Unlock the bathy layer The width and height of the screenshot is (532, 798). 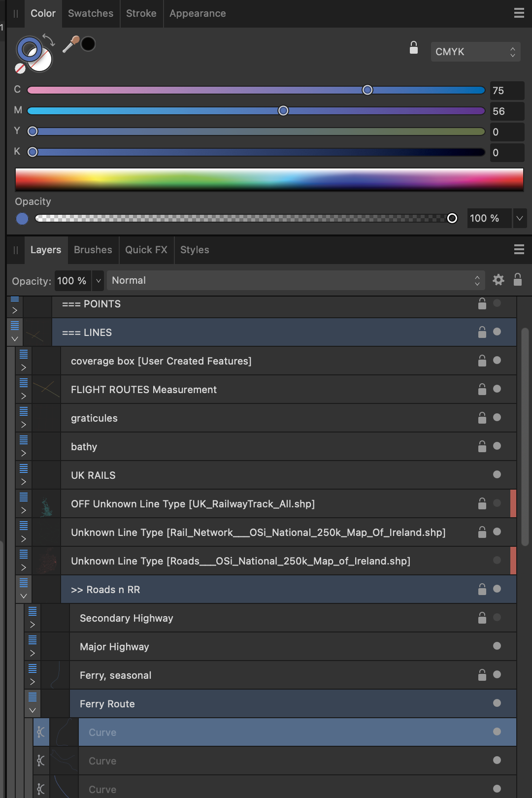pos(482,446)
